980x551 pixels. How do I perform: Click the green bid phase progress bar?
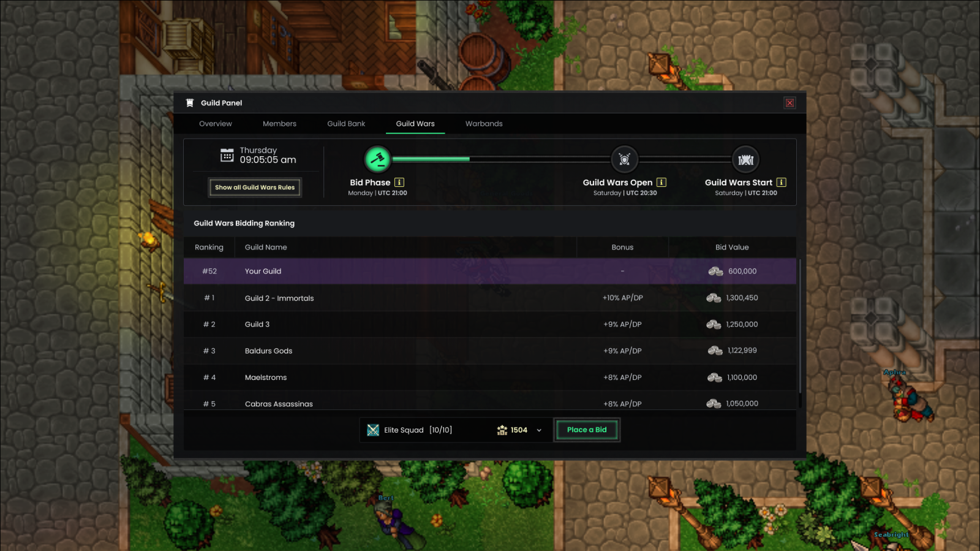coord(431,159)
